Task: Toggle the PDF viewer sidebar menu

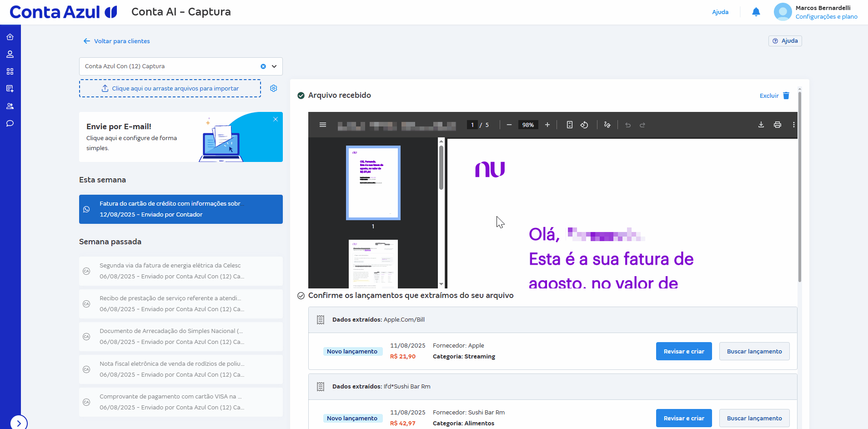Action: (x=323, y=125)
